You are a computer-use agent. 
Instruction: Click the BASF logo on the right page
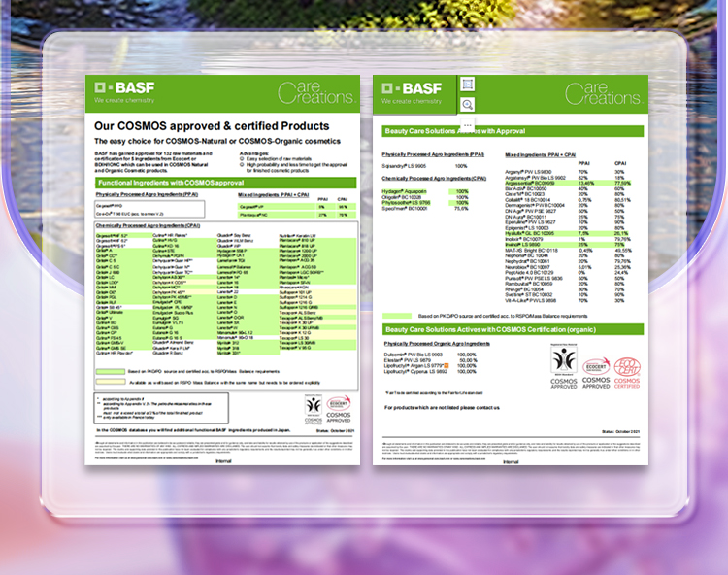(x=412, y=93)
